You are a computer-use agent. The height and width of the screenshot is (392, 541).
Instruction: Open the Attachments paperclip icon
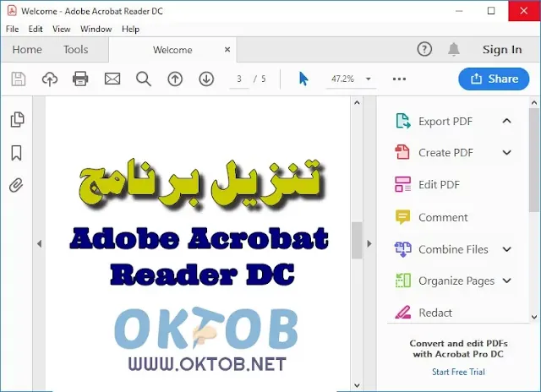(16, 185)
